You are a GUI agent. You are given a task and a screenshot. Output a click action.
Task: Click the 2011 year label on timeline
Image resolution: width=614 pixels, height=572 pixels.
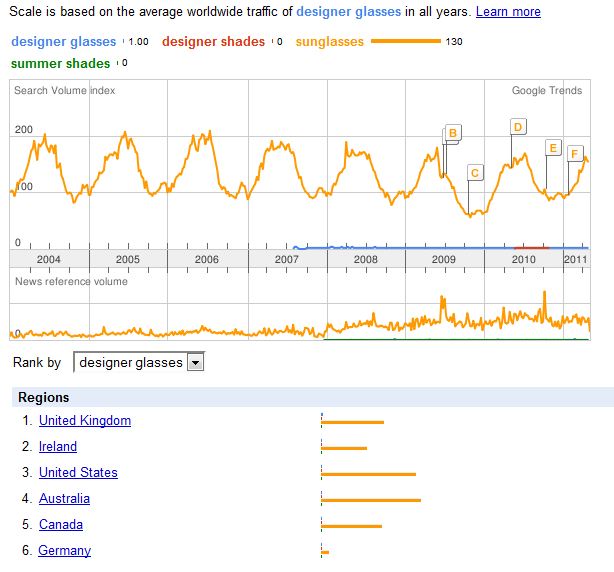click(576, 259)
